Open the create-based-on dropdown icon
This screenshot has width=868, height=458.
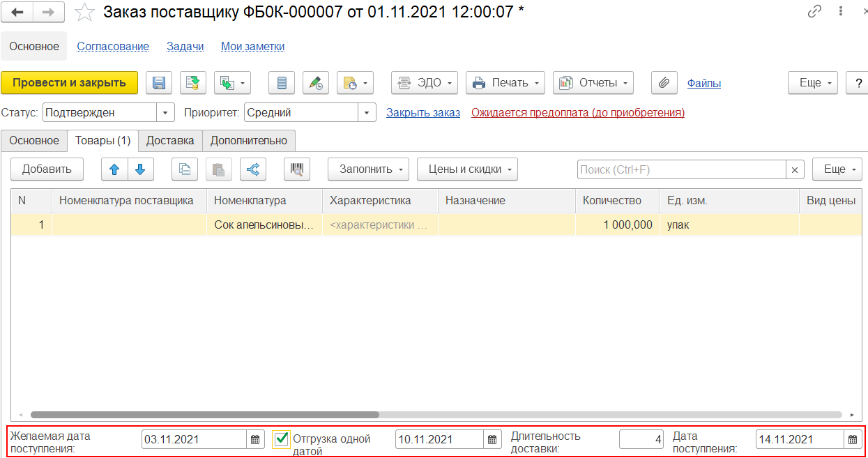233,82
